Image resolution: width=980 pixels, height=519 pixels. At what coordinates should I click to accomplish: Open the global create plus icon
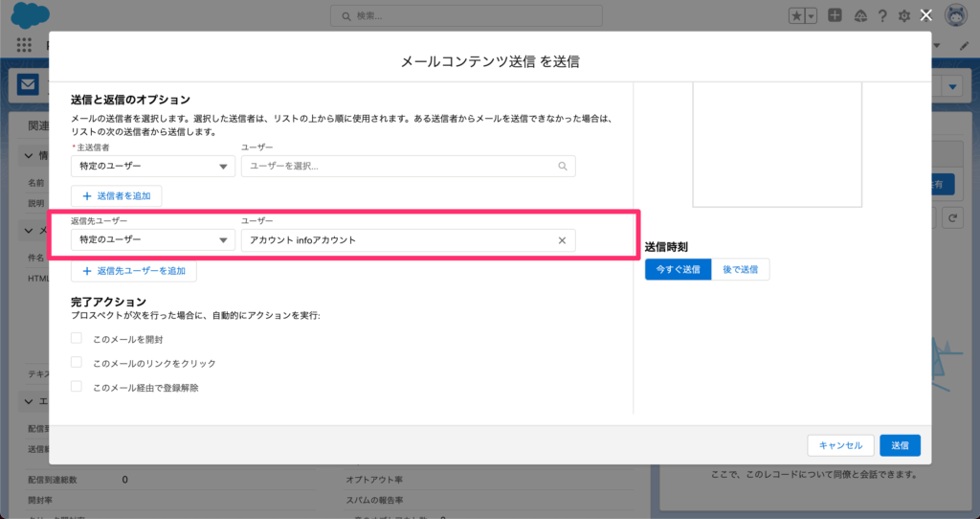click(835, 15)
